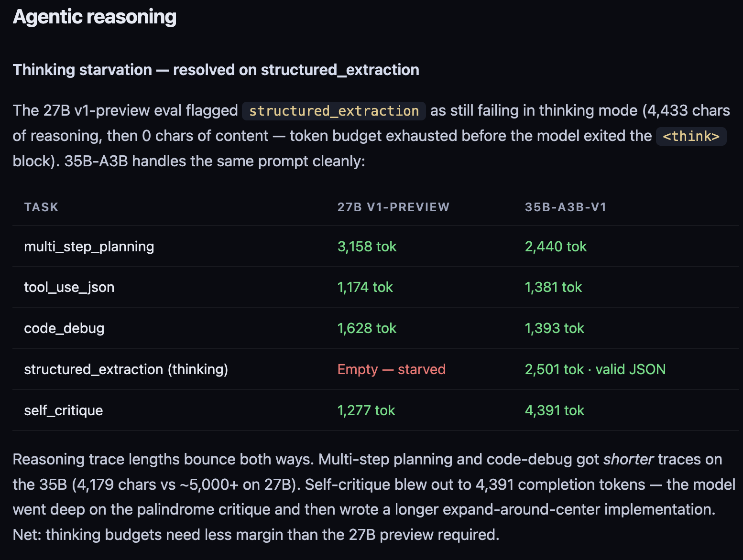Screen dimensions: 743x560
Task: Click the 1,381 tok value
Action: tap(553, 287)
